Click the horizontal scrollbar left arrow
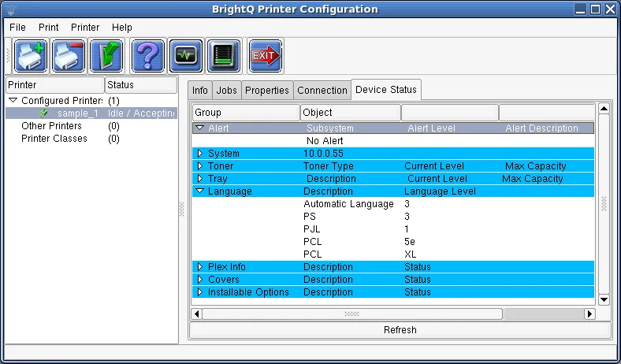621x364 pixels. (x=196, y=314)
